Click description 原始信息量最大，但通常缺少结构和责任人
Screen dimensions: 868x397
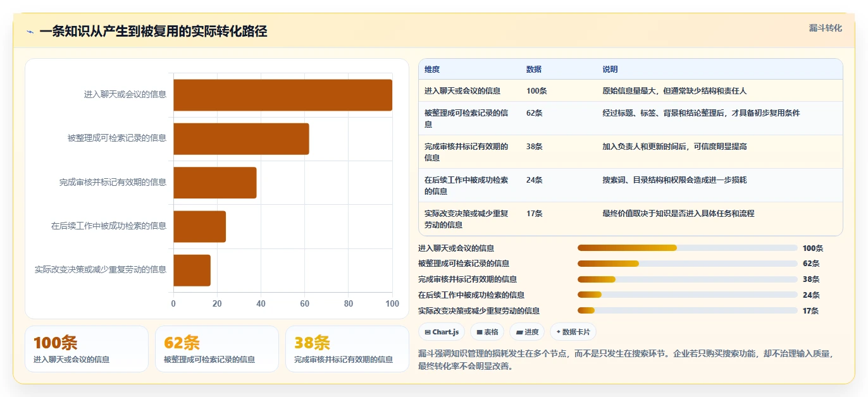(674, 91)
